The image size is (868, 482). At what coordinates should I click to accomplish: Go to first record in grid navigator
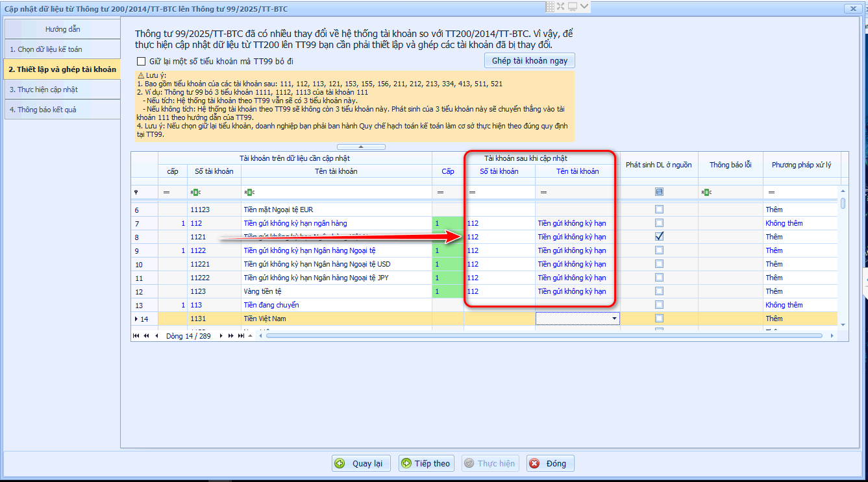click(136, 336)
